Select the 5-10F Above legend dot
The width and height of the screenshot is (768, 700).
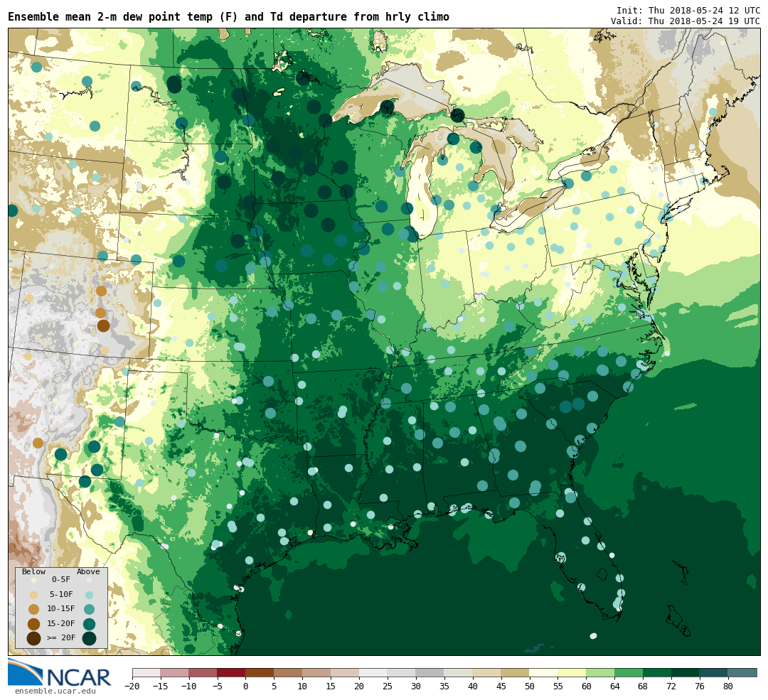89,595
